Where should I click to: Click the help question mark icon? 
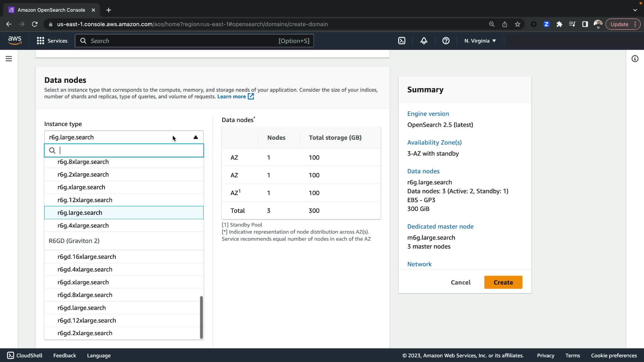(x=446, y=41)
